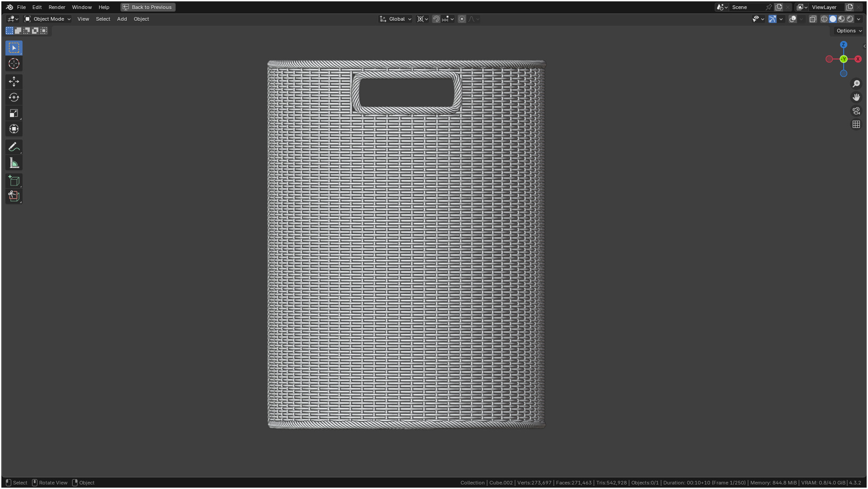This screenshot has height=489, width=868.
Task: Click the blue Z axis gizmo handle
Action: [844, 45]
